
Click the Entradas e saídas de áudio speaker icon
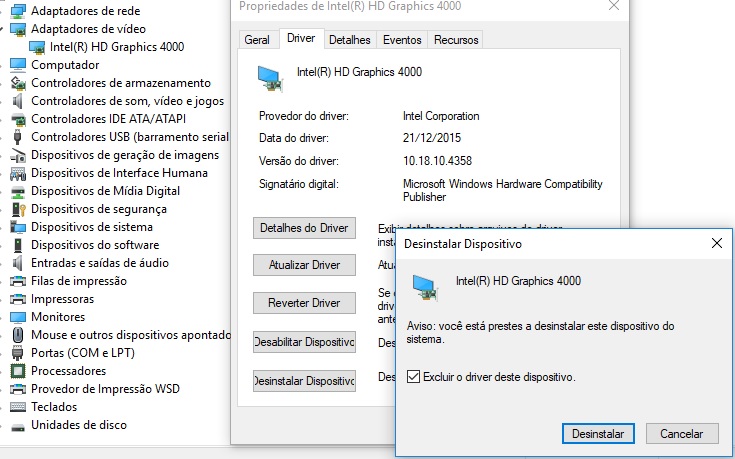[x=18, y=263]
